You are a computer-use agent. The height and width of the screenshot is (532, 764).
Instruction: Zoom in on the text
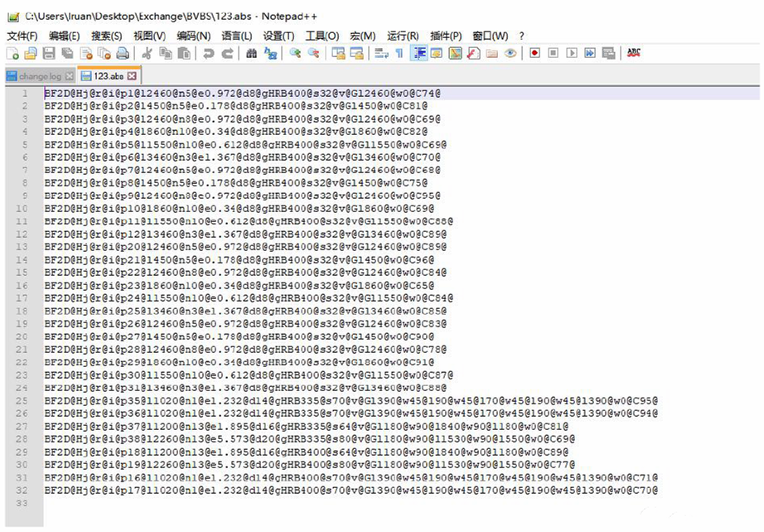(295, 53)
